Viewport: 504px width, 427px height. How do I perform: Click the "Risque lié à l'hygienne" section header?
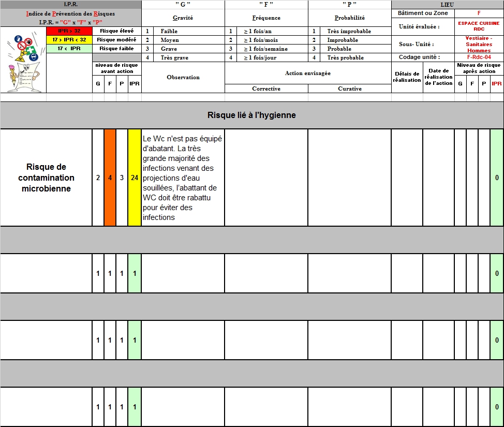[x=251, y=115]
